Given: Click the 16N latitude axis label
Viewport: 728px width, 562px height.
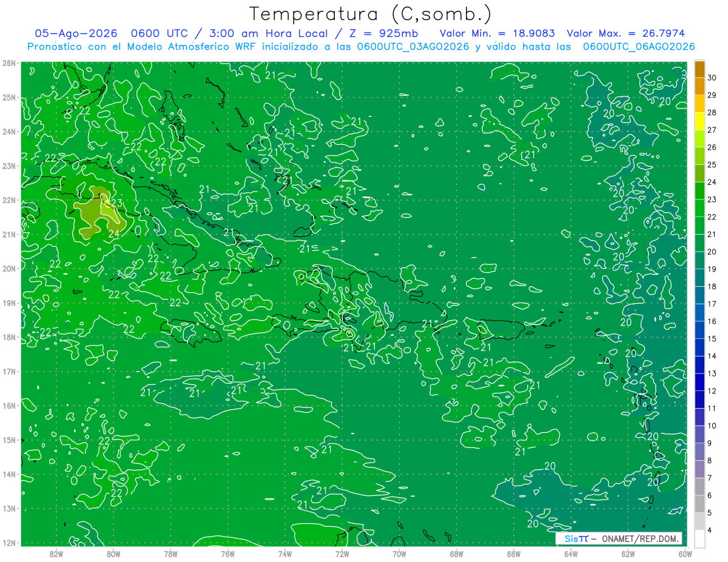Looking at the screenshot, I should point(9,406).
